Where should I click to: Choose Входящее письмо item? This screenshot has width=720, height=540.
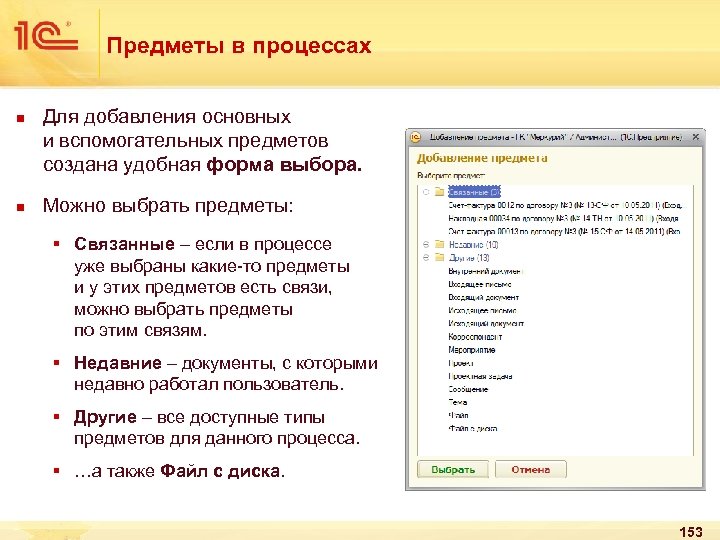[480, 284]
